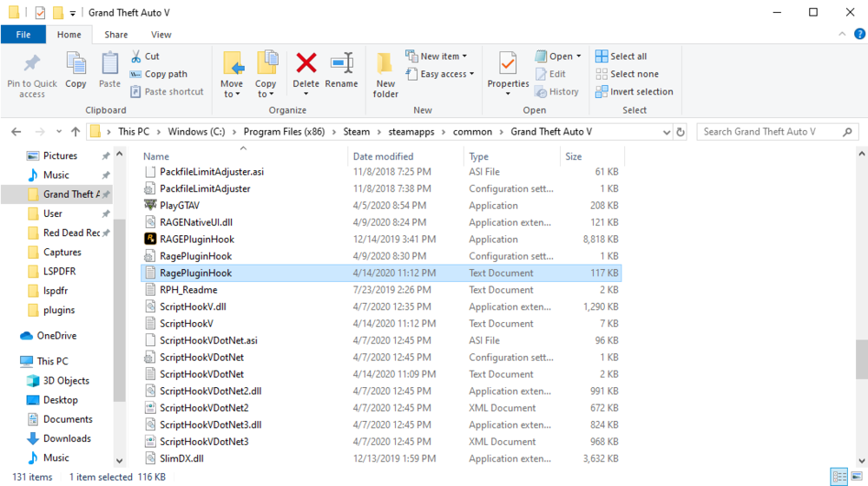
Task: Collapse the ribbon with chevron
Action: point(842,34)
